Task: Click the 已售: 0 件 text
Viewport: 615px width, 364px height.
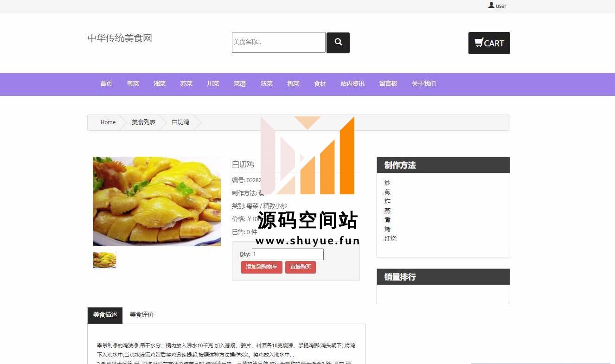Action: [x=244, y=232]
